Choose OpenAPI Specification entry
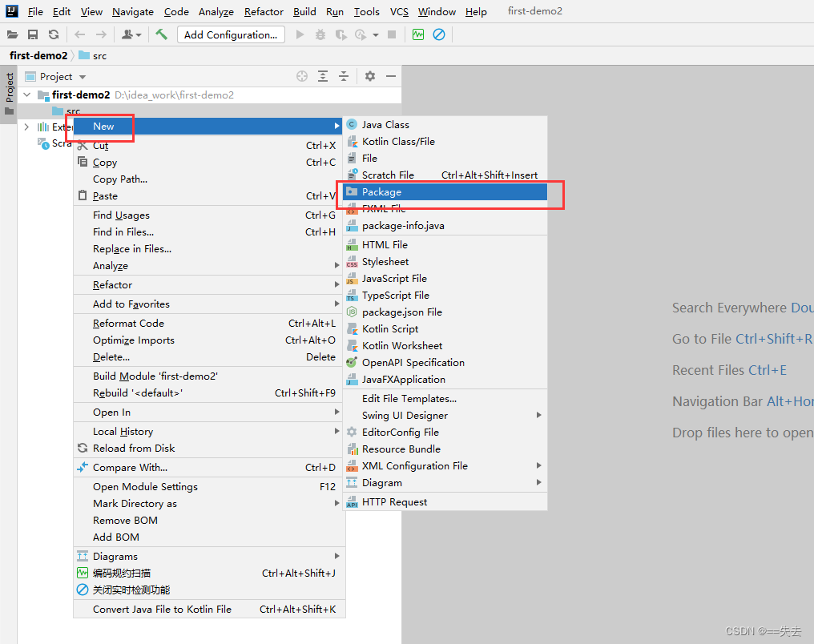814x644 pixels. [445, 362]
